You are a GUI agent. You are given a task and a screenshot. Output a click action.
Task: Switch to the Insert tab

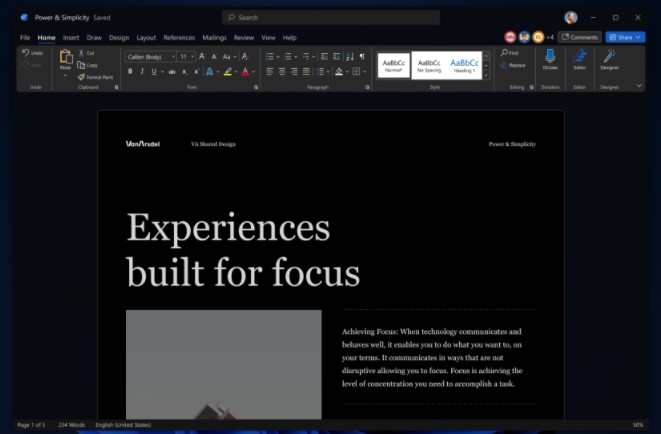(x=71, y=37)
